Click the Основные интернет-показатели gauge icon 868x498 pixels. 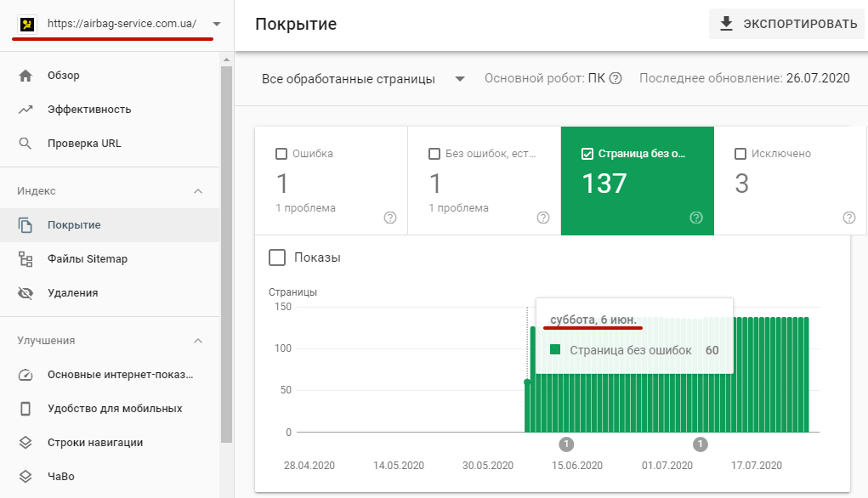click(26, 375)
